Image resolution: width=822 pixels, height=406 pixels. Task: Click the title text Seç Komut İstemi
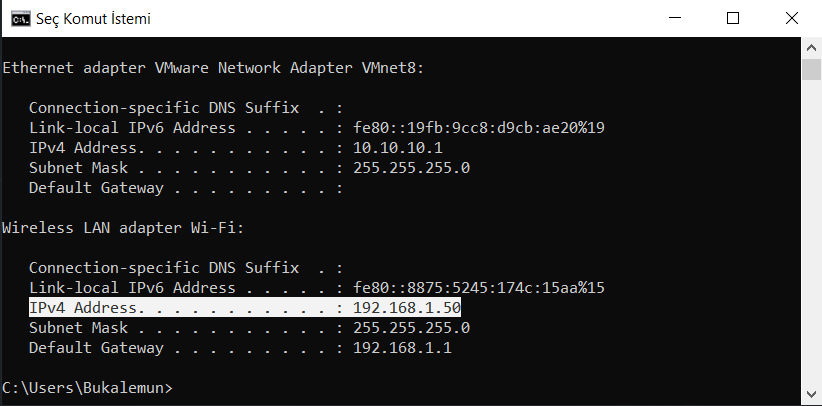coord(93,19)
